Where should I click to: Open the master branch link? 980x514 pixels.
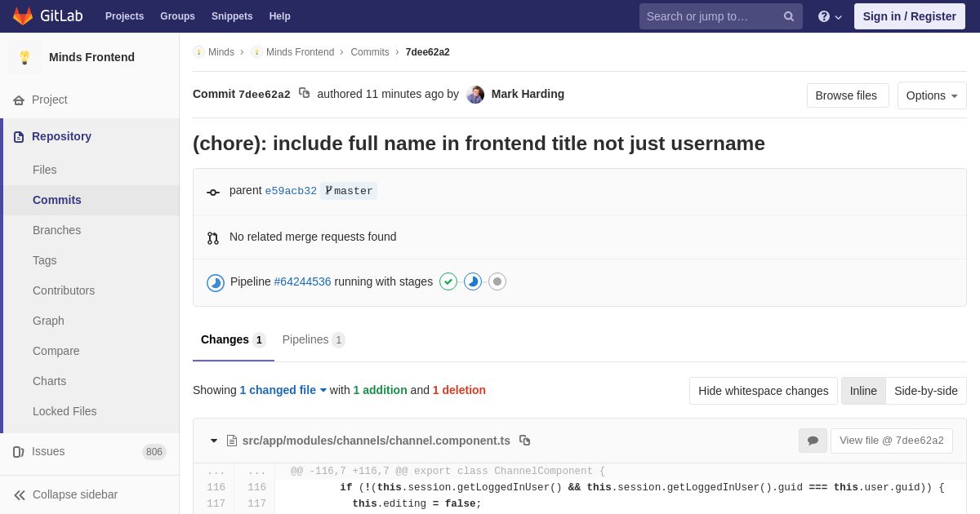(349, 191)
